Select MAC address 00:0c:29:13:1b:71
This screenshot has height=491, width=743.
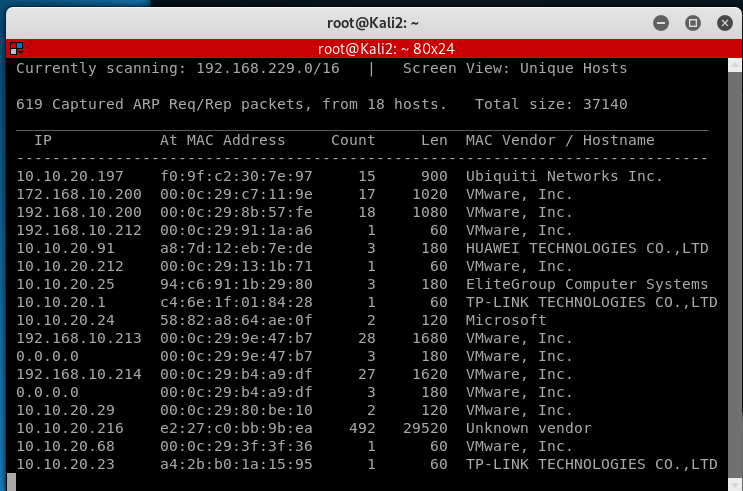pos(236,266)
